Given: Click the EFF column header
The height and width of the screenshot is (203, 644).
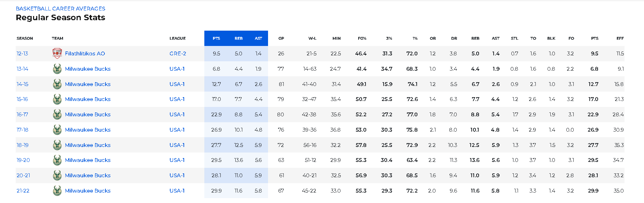Looking at the screenshot, I should (620, 38).
